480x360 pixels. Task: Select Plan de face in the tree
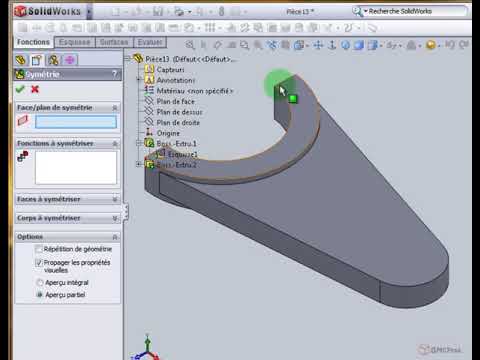click(176, 101)
